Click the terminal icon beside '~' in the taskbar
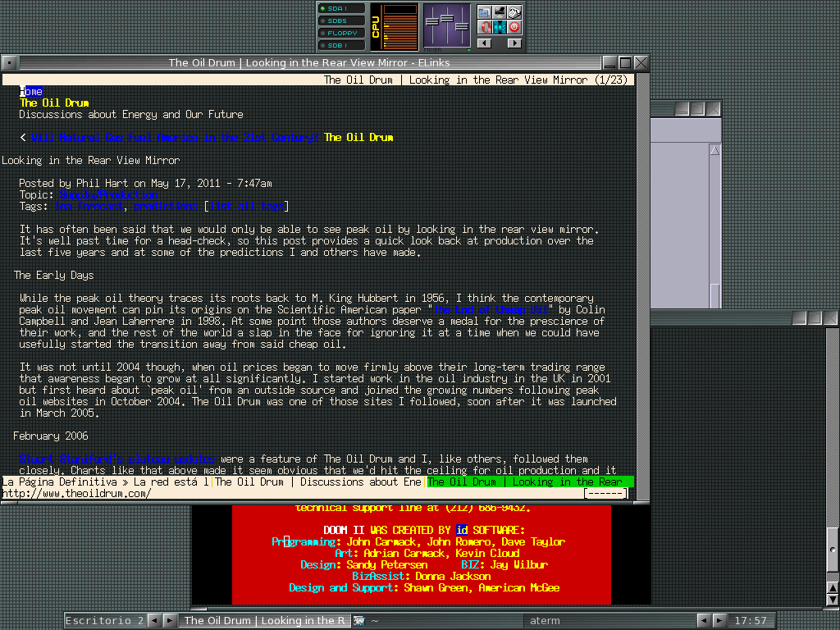 click(359, 620)
